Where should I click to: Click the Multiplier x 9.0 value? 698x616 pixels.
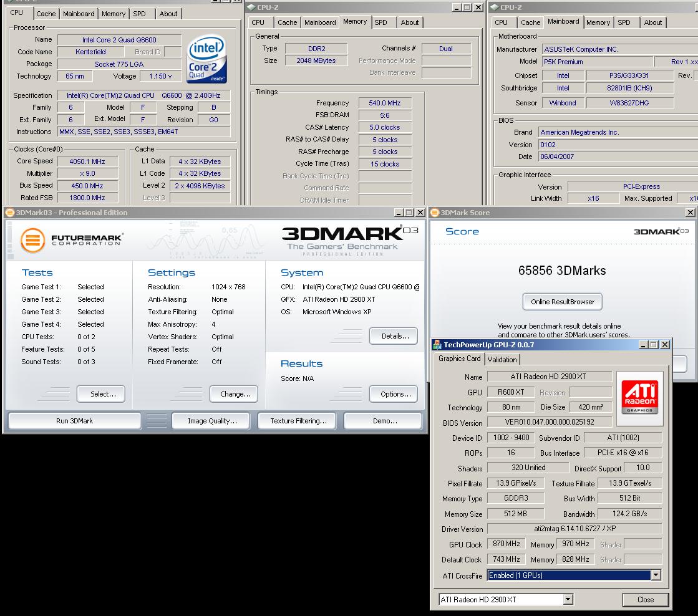point(88,173)
